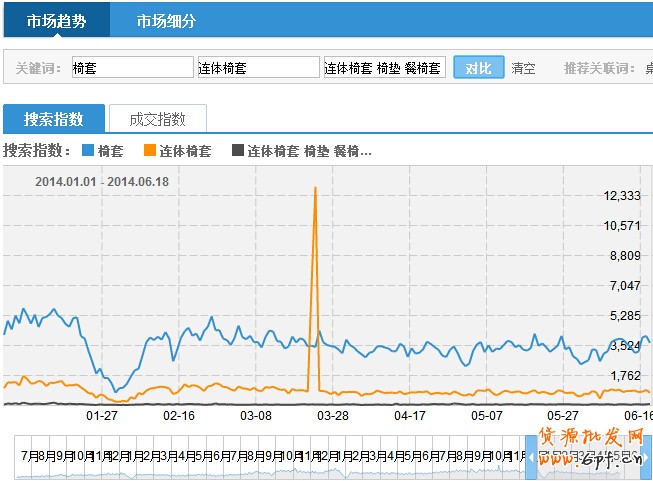Select the 搜索指数 tab
This screenshot has height=481, width=653.
[54, 119]
